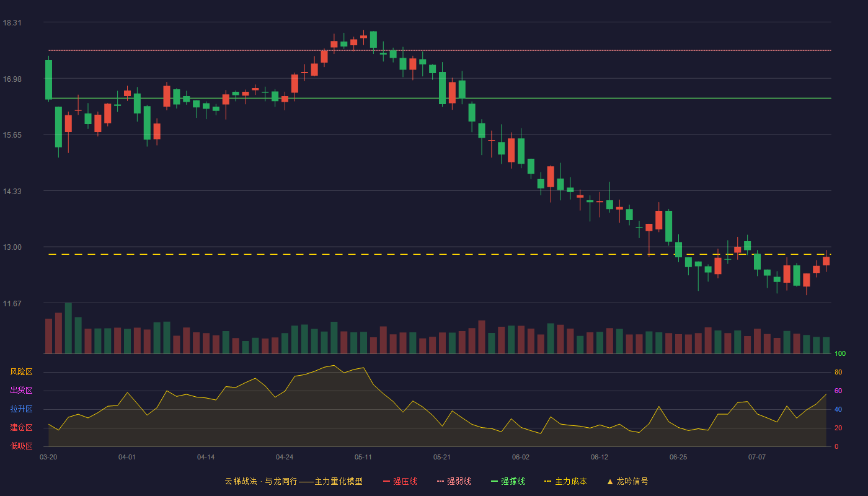Screen dimensions: 868x496
Task: Click the 07-07 date axis marker
Action: point(757,457)
